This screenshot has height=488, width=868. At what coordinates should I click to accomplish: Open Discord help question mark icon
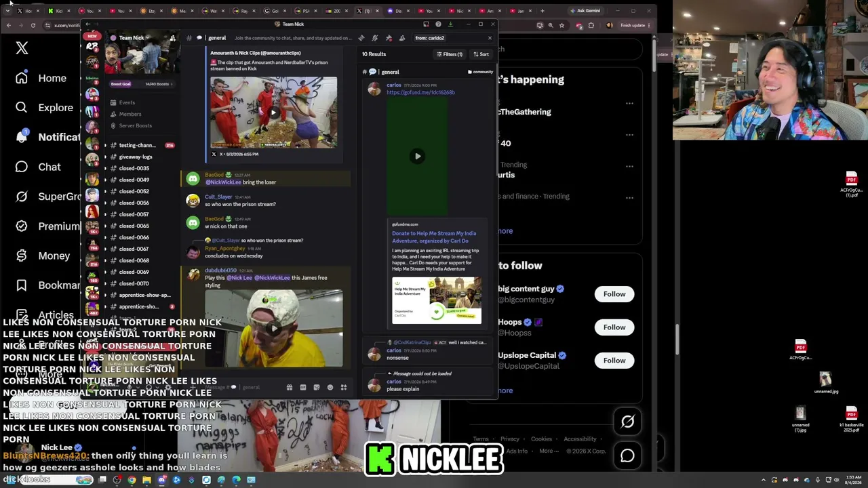pos(438,24)
